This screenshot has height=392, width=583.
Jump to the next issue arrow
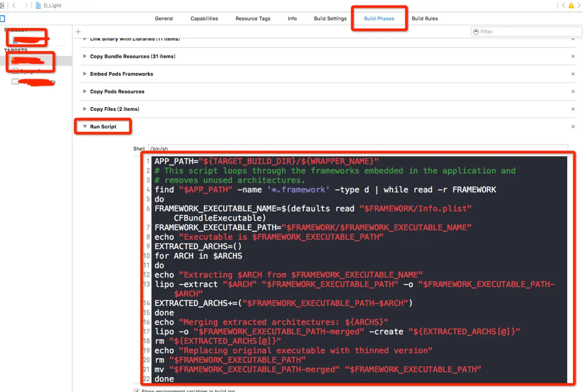579,6
